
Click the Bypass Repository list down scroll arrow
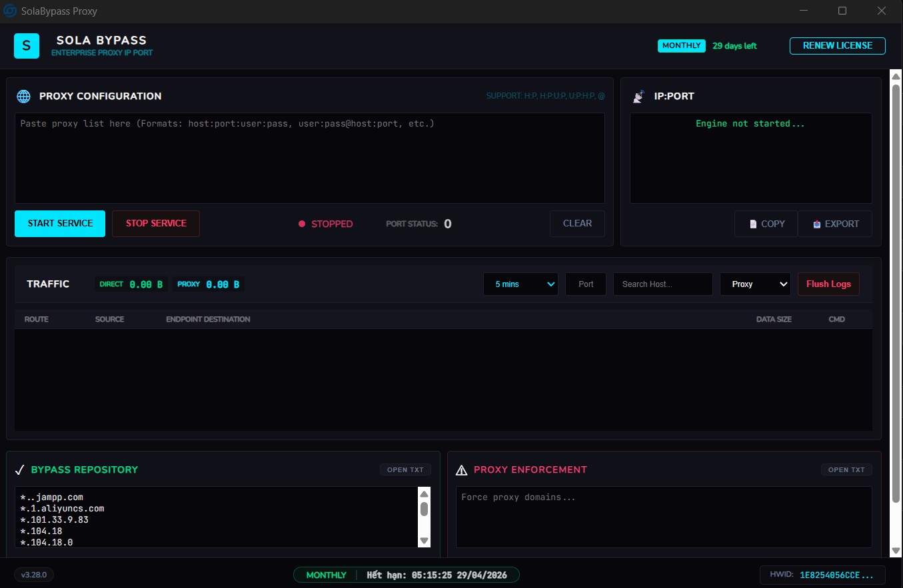[424, 541]
